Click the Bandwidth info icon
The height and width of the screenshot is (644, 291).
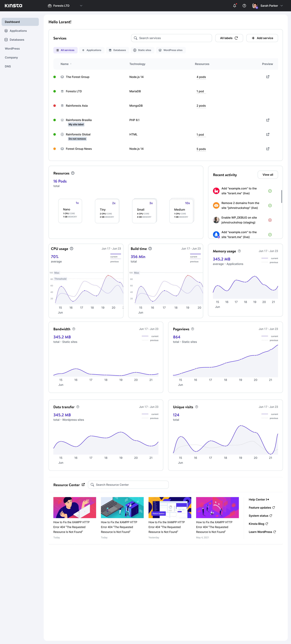point(74,329)
